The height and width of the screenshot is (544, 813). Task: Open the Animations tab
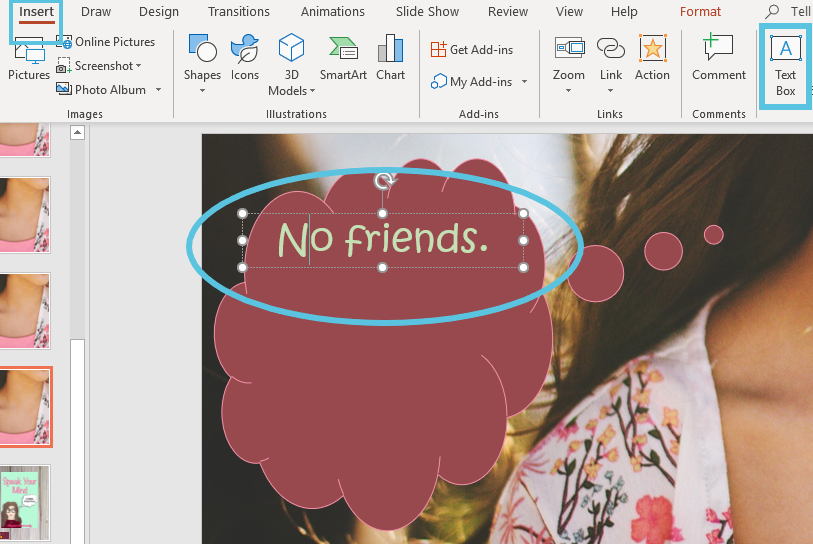pyautogui.click(x=335, y=12)
